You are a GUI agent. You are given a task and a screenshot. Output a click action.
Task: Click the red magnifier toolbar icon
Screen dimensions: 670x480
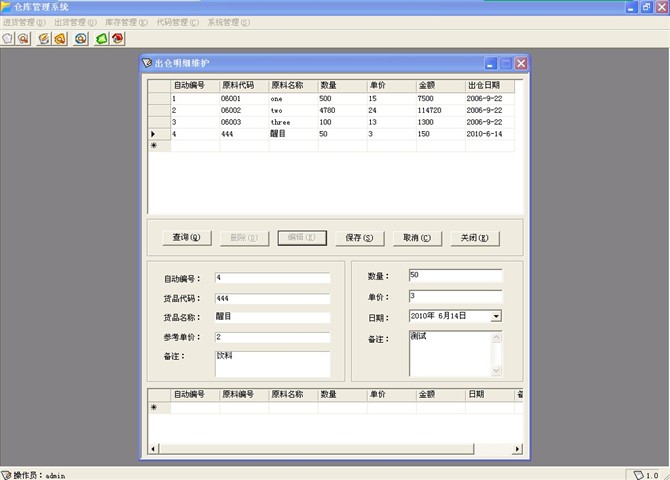[24, 38]
